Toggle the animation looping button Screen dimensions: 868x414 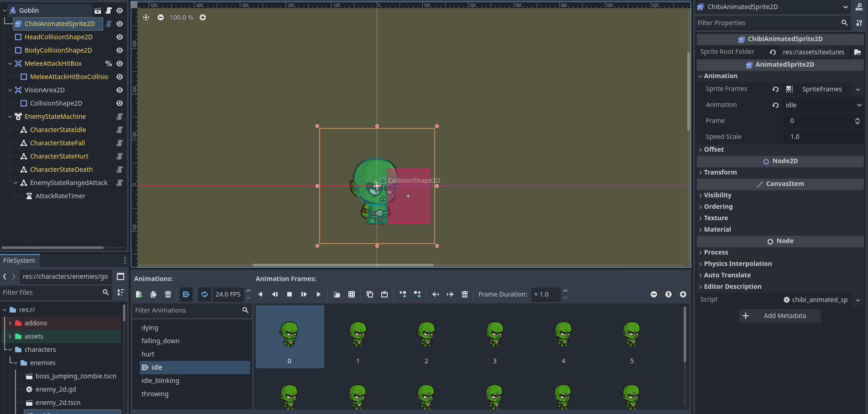(205, 294)
